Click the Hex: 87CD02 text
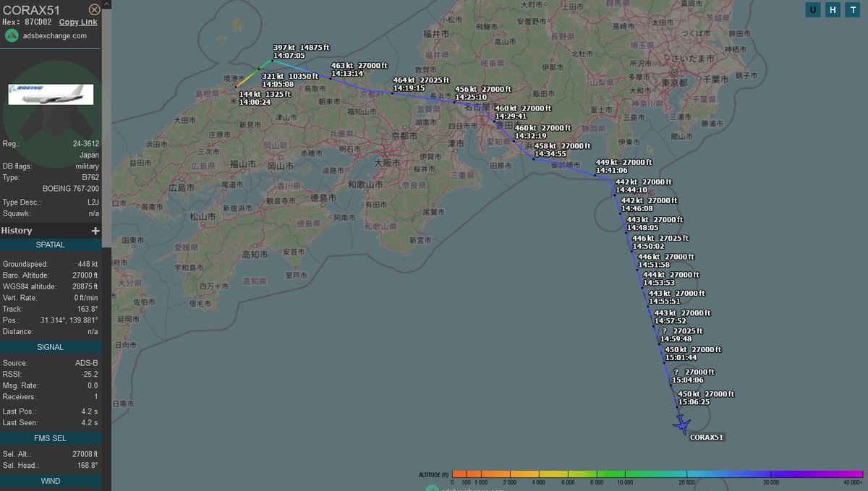The width and height of the screenshot is (868, 491). [x=28, y=22]
